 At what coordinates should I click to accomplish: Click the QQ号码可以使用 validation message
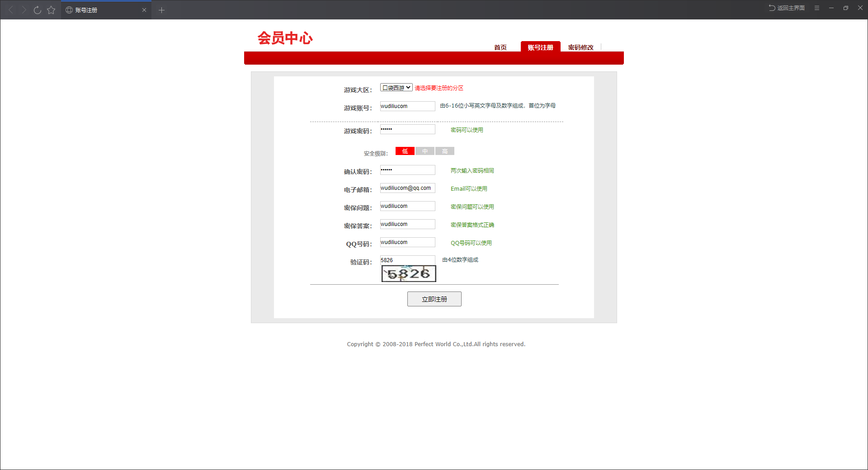(x=471, y=243)
